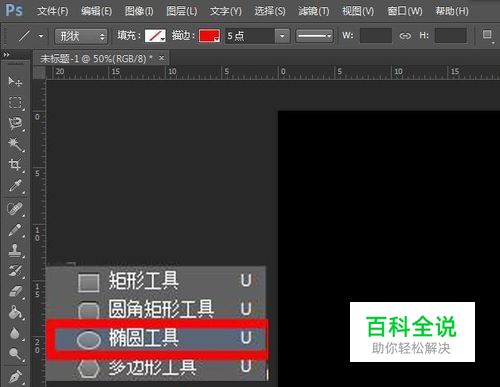500x387 pixels.
Task: Select the Rectangular Marquee tool
Action: pos(15,102)
